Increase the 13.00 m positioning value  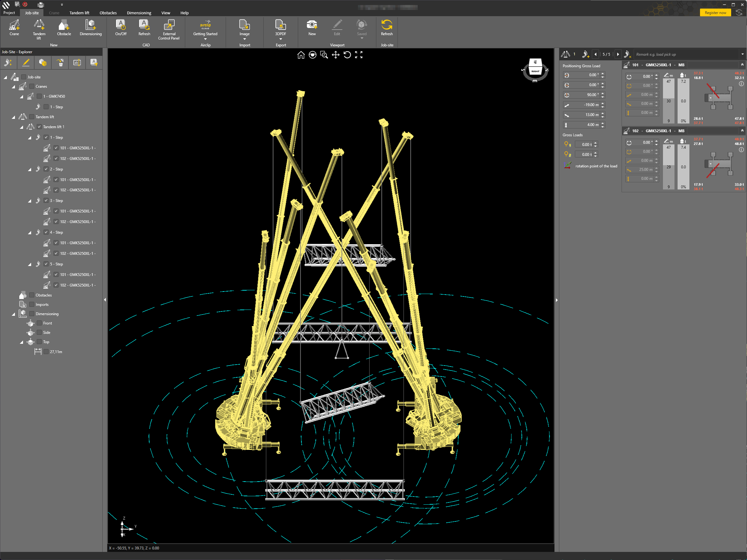coord(603,113)
